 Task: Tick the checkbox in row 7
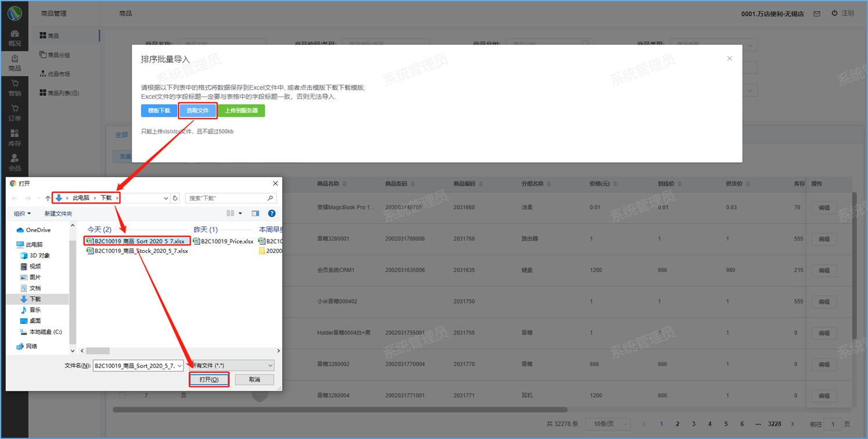click(x=122, y=395)
